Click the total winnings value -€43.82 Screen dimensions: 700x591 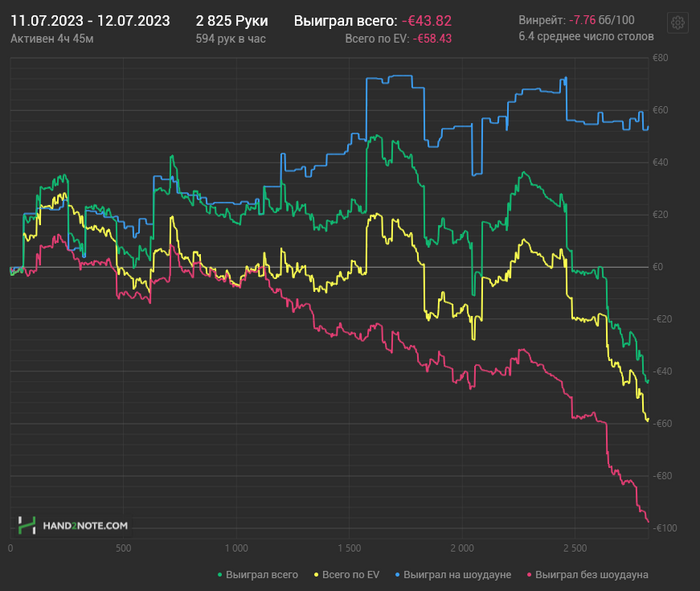click(427, 21)
